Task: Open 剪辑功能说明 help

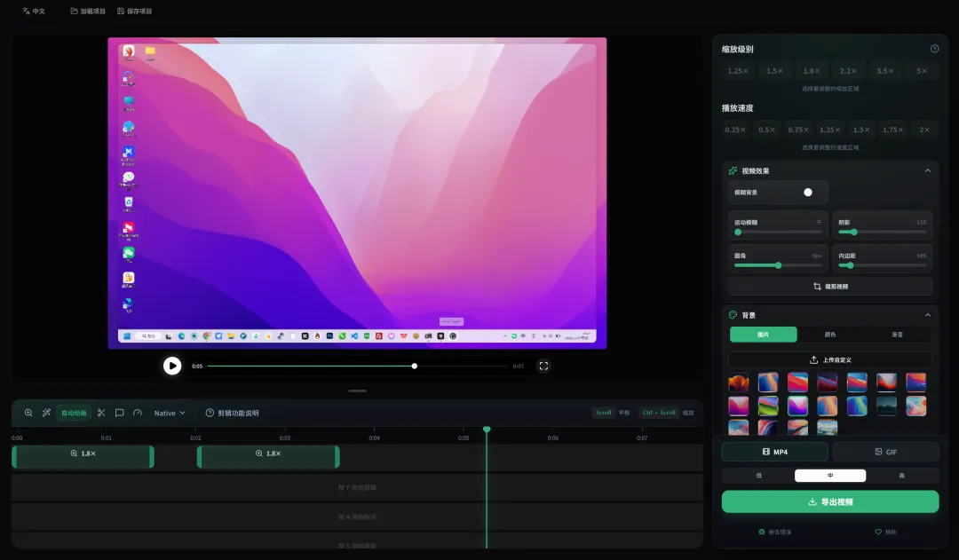Action: [232, 413]
